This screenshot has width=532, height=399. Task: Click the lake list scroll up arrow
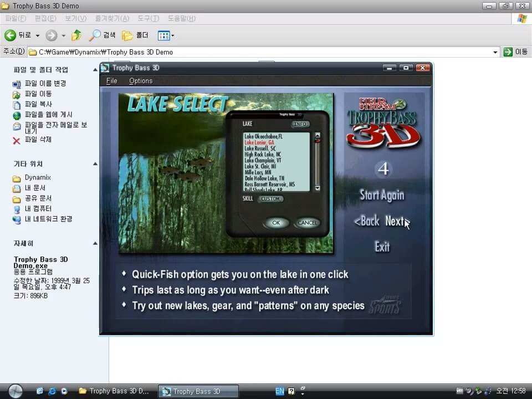(318, 135)
